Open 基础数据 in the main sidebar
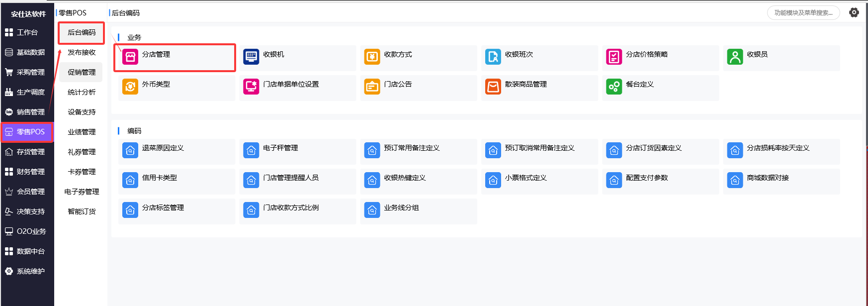Image resolution: width=868 pixels, height=306 pixels. point(27,52)
